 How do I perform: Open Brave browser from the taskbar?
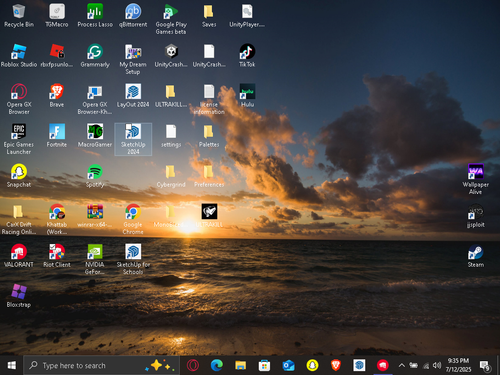[336, 365]
